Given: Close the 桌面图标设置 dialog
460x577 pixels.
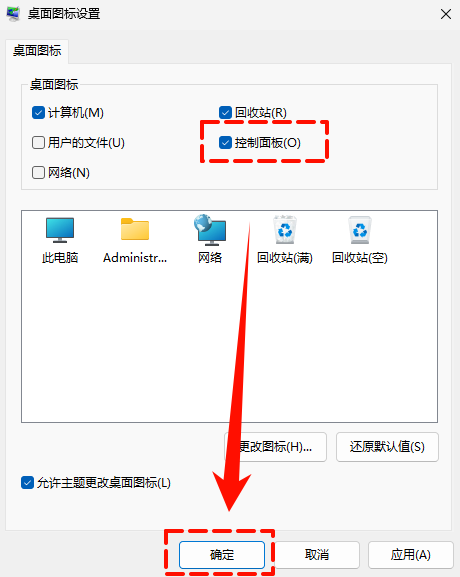Looking at the screenshot, I should coord(446,14).
